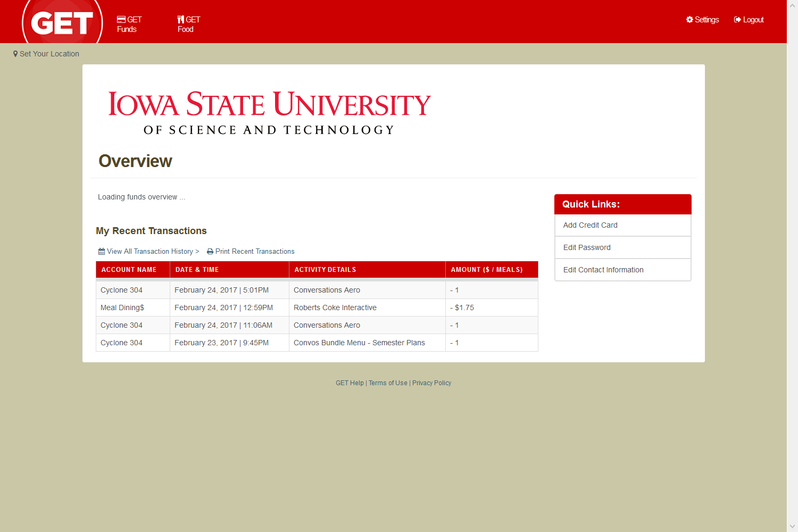Click the scrollbar down arrow
798x532 pixels.
click(792, 527)
